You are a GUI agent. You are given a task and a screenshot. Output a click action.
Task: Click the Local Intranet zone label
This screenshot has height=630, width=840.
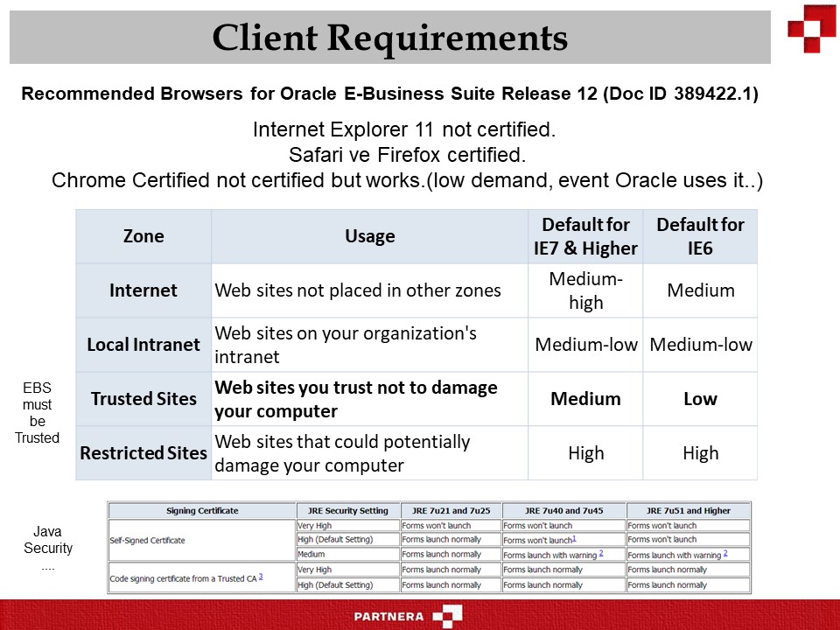(143, 345)
